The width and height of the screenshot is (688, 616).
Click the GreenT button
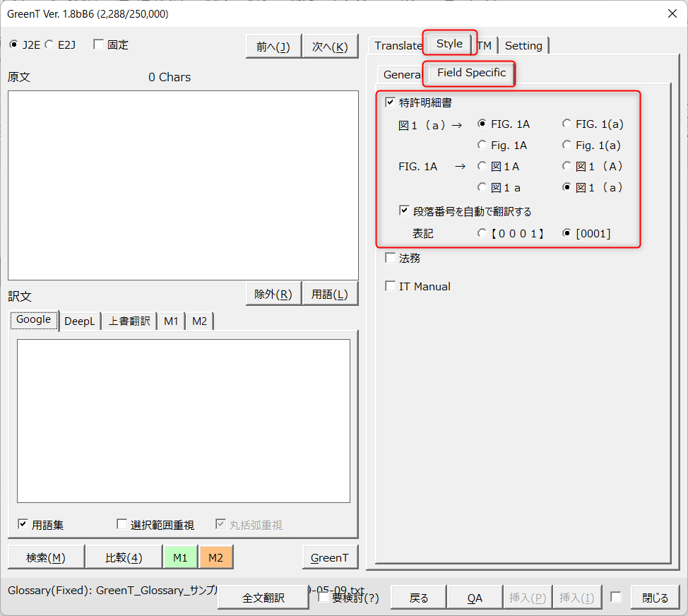330,557
